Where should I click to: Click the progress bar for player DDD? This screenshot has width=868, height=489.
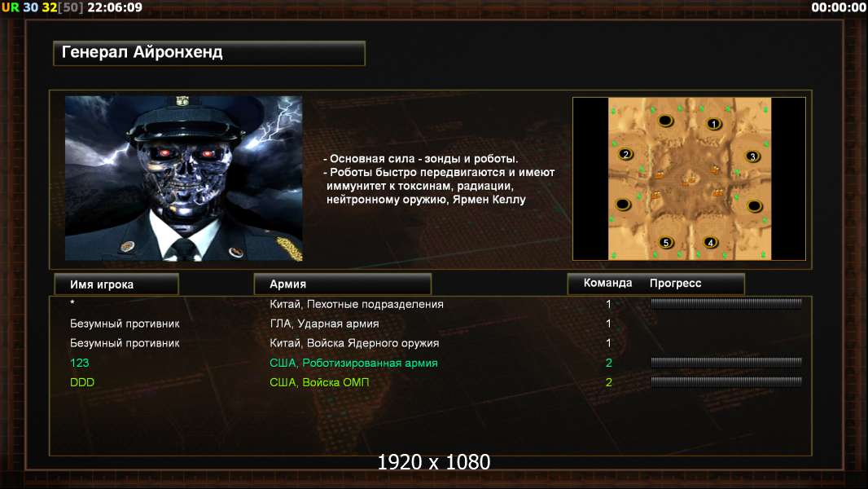pos(726,381)
